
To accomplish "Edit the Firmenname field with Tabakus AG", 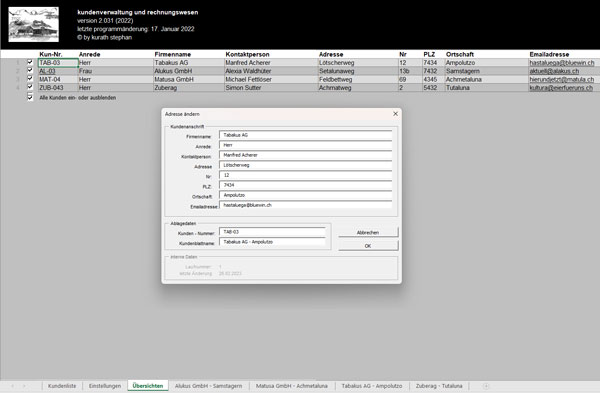I will coord(305,135).
